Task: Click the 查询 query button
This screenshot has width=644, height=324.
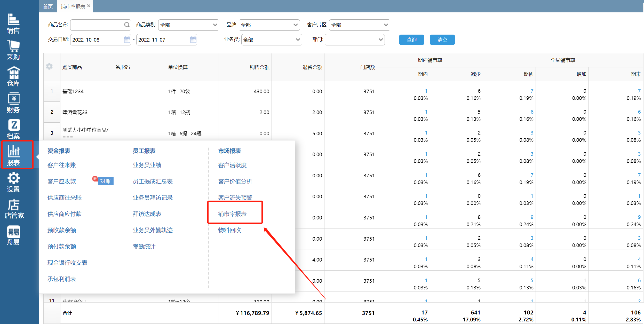Action: [x=411, y=40]
